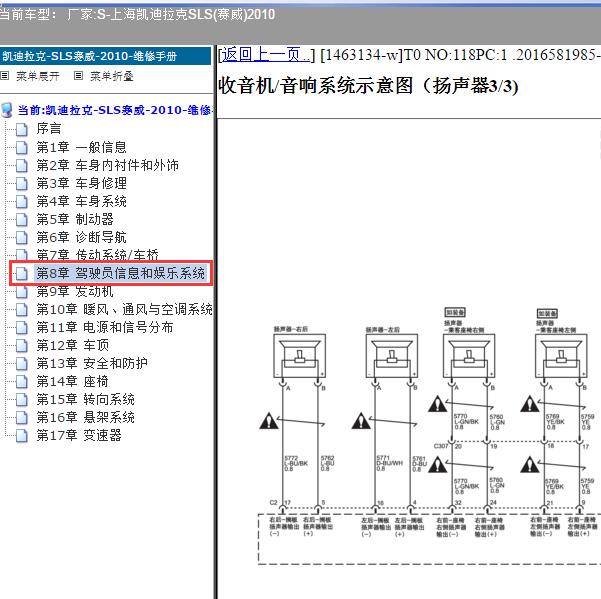Click the 扬声器-左后 speaker symbol in diagram
The image size is (601, 599).
(392, 356)
